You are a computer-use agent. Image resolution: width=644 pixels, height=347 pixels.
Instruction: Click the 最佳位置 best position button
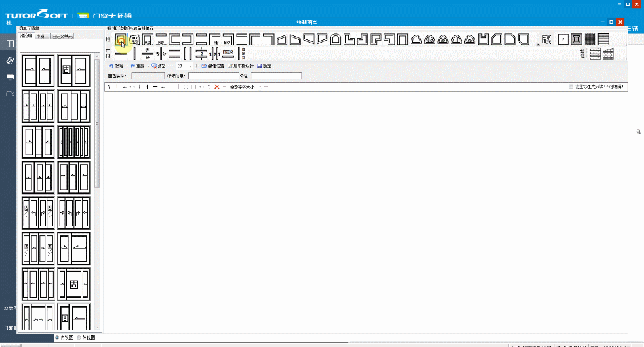(x=213, y=66)
